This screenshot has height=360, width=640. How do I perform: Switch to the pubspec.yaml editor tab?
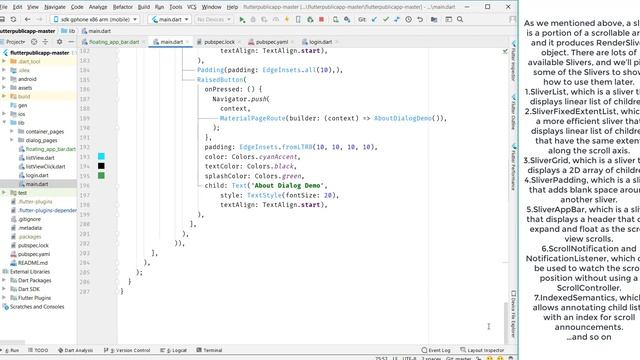click(x=272, y=42)
